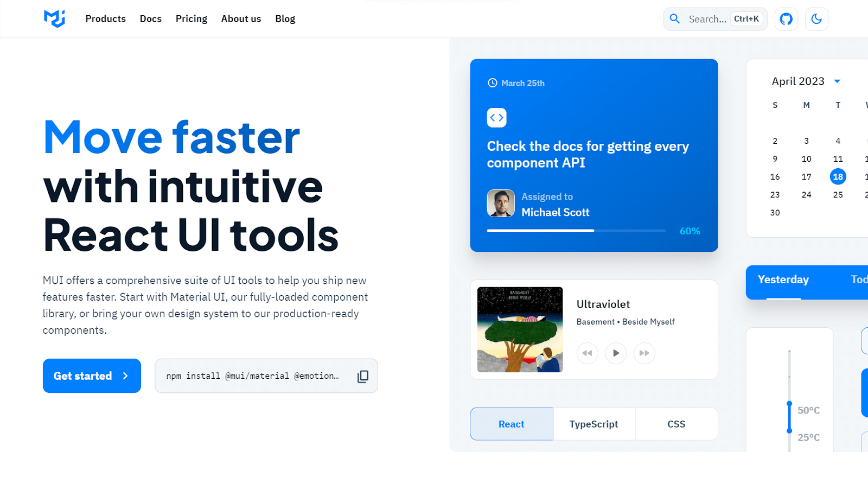
Task: Go to Docs page
Action: (151, 19)
